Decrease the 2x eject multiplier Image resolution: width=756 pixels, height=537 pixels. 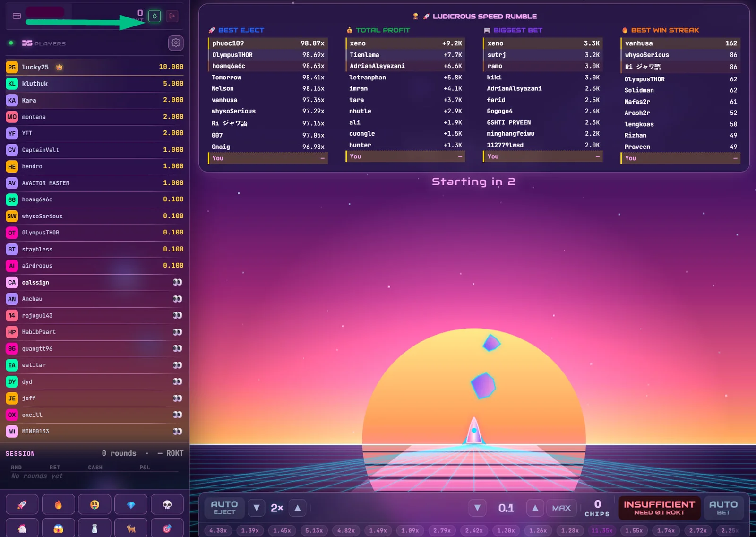[256, 508]
